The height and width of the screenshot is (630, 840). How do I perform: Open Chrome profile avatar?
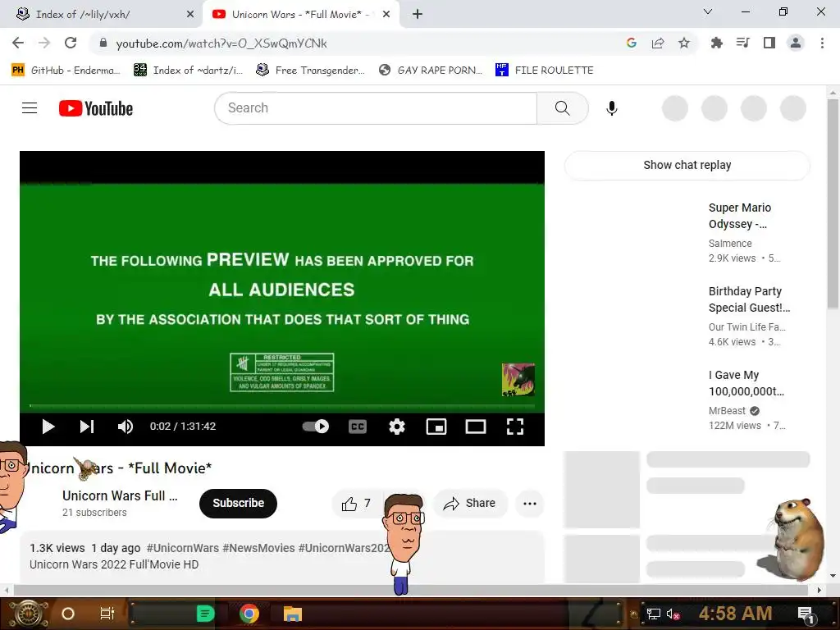point(796,43)
